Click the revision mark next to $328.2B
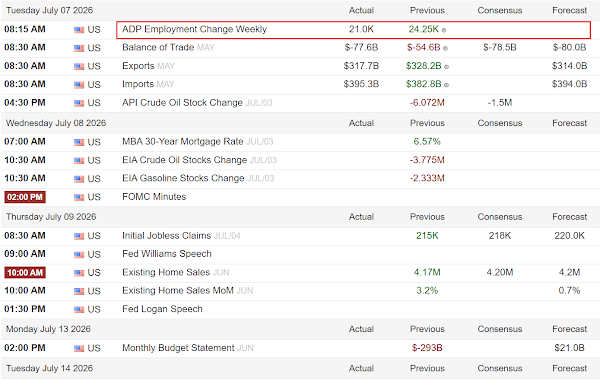The height and width of the screenshot is (380, 600). tap(447, 67)
